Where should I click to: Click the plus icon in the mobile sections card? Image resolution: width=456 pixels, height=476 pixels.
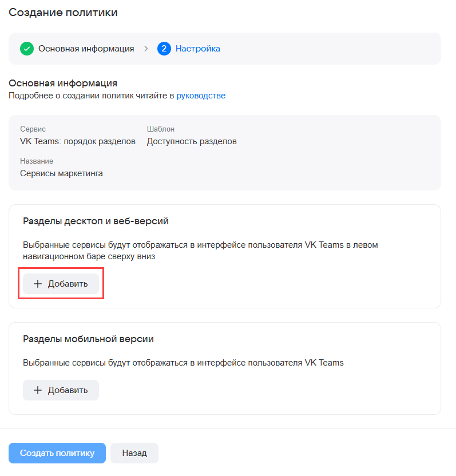point(38,390)
